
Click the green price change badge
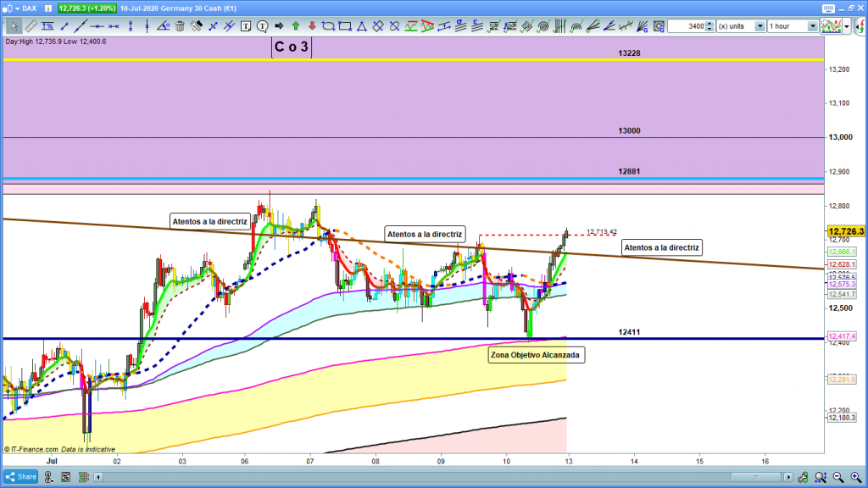click(x=86, y=7)
